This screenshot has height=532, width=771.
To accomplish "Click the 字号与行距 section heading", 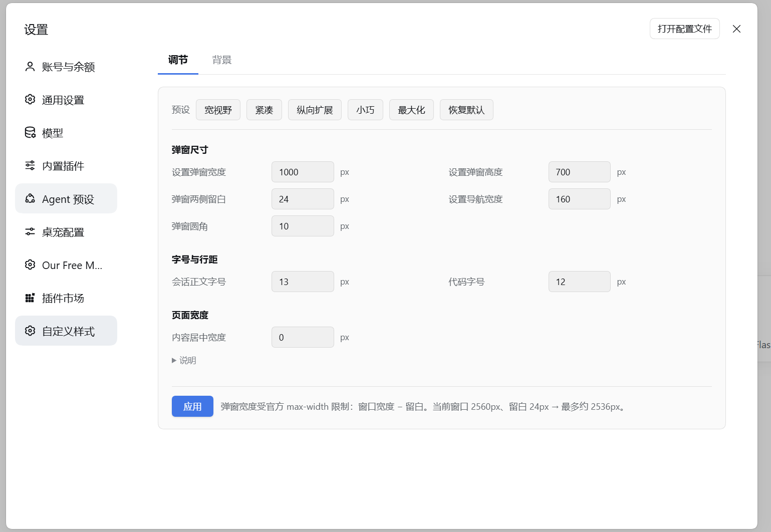I will pos(194,259).
